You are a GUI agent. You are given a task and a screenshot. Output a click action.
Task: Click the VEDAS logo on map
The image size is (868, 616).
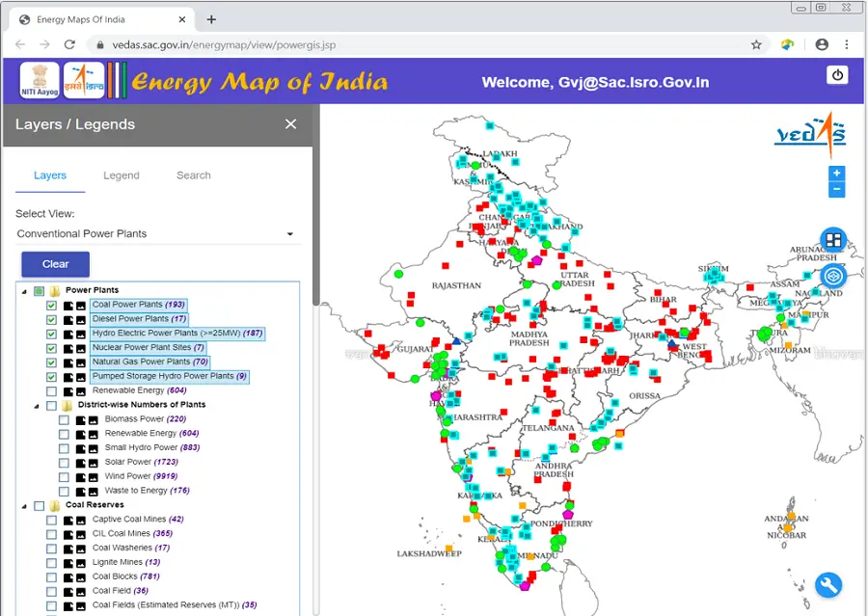point(810,135)
